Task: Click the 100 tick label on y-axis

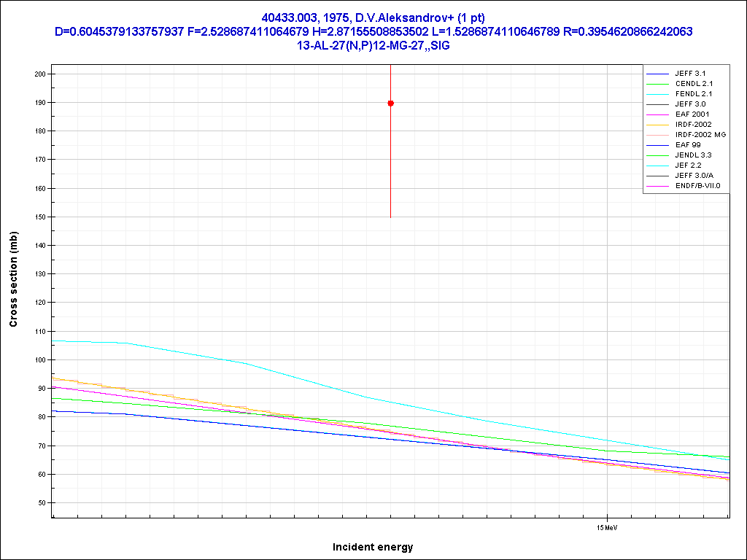Action: tap(39, 360)
